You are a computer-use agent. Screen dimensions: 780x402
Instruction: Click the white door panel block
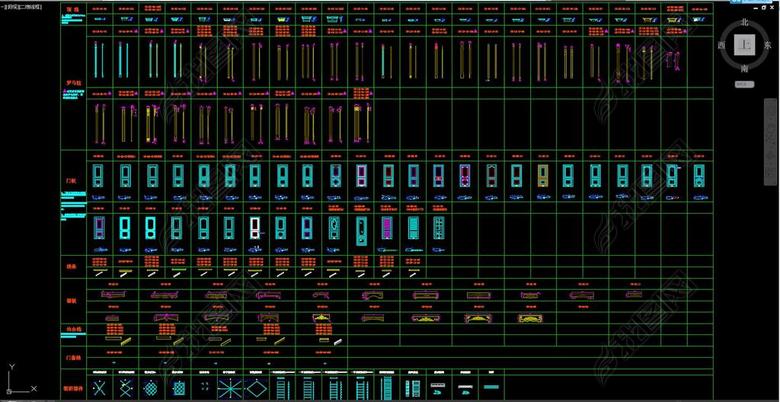(254, 227)
